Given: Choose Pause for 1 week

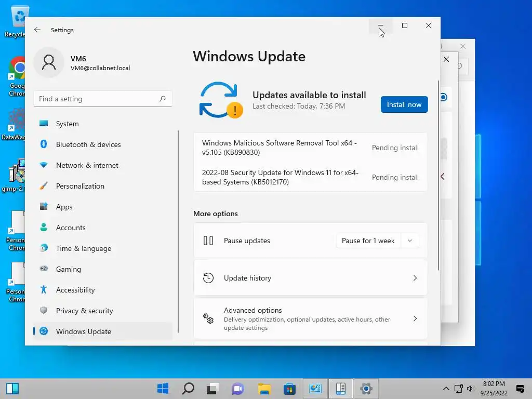Looking at the screenshot, I should 368,241.
